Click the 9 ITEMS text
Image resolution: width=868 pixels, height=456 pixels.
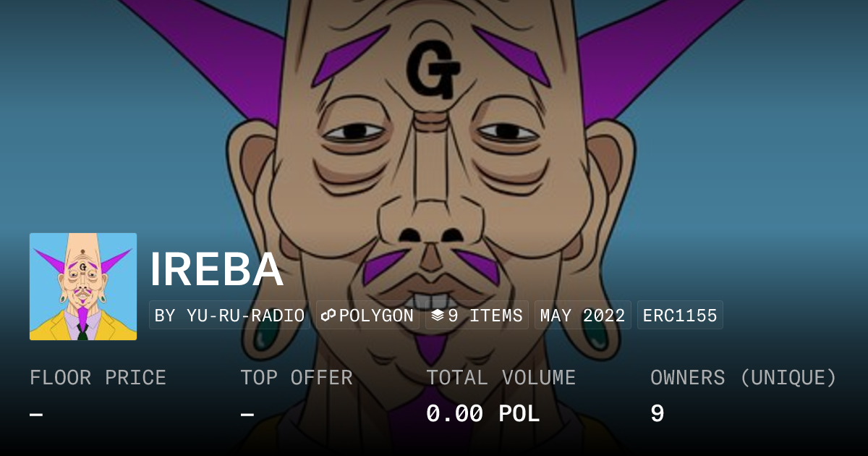(485, 316)
